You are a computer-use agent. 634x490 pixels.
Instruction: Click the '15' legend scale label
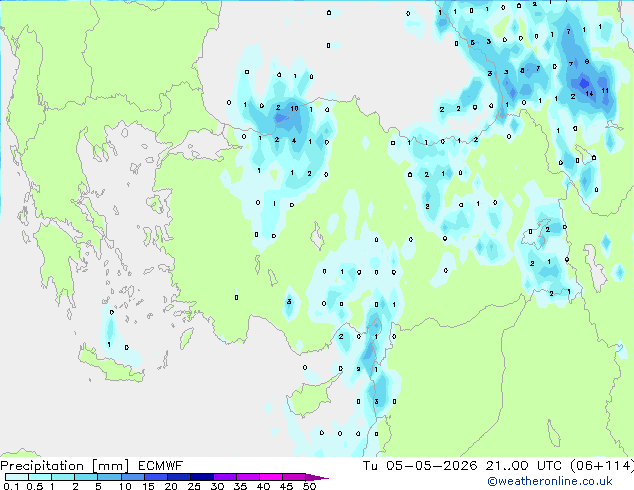point(148,486)
